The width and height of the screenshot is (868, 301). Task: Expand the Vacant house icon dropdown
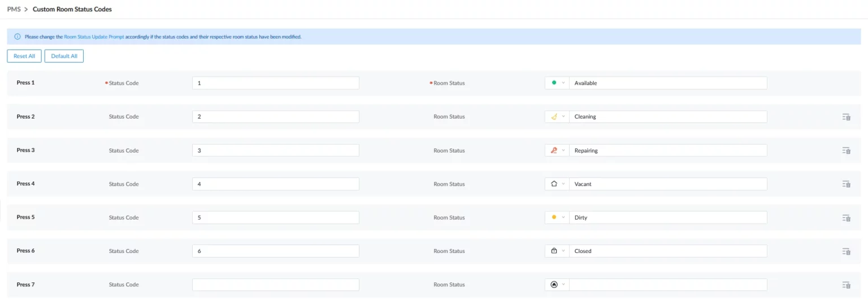coord(557,184)
